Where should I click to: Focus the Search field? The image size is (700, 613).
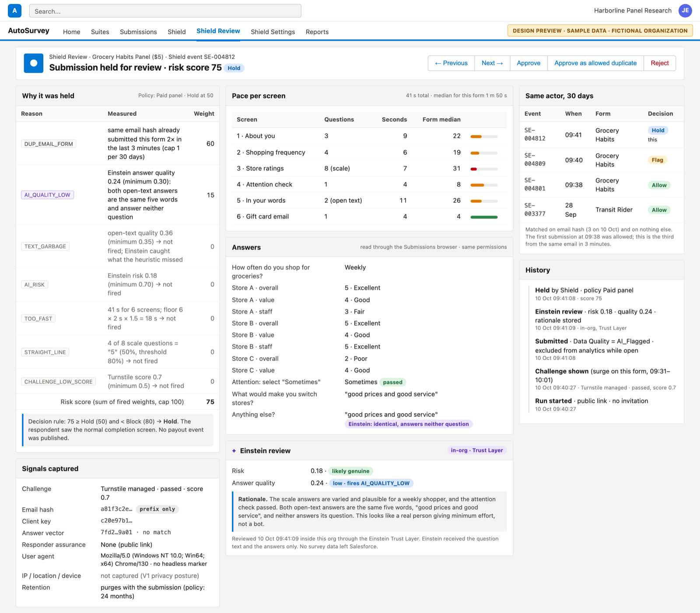point(165,11)
